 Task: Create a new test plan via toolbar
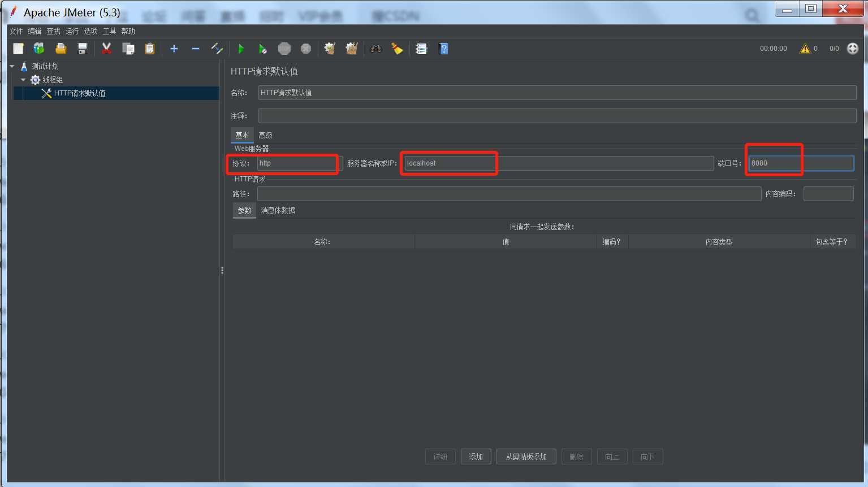click(18, 49)
